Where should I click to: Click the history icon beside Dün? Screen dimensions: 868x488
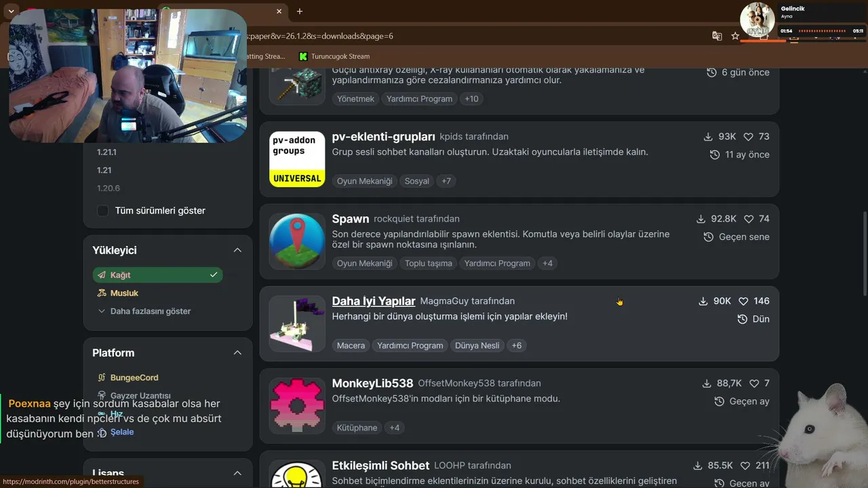743,319
